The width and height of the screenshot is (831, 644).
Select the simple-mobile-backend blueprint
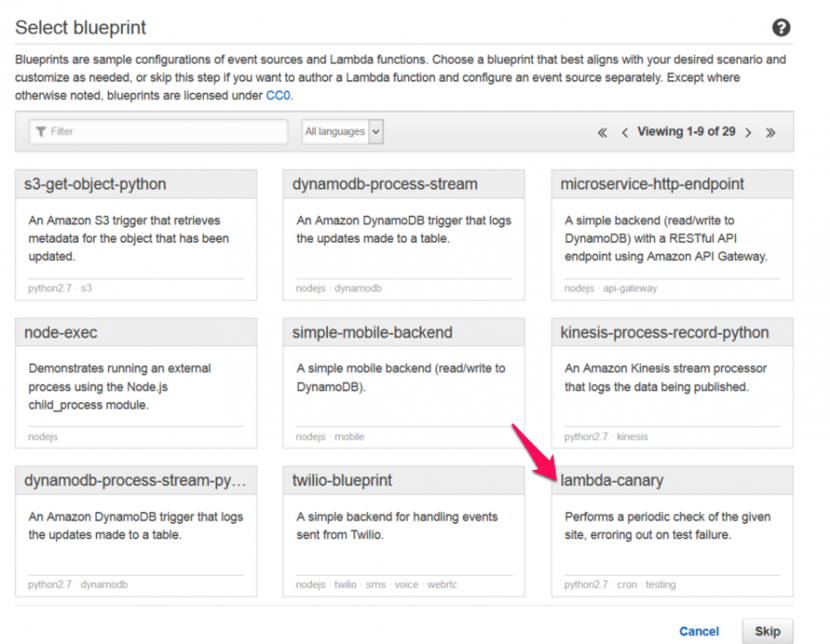[403, 383]
